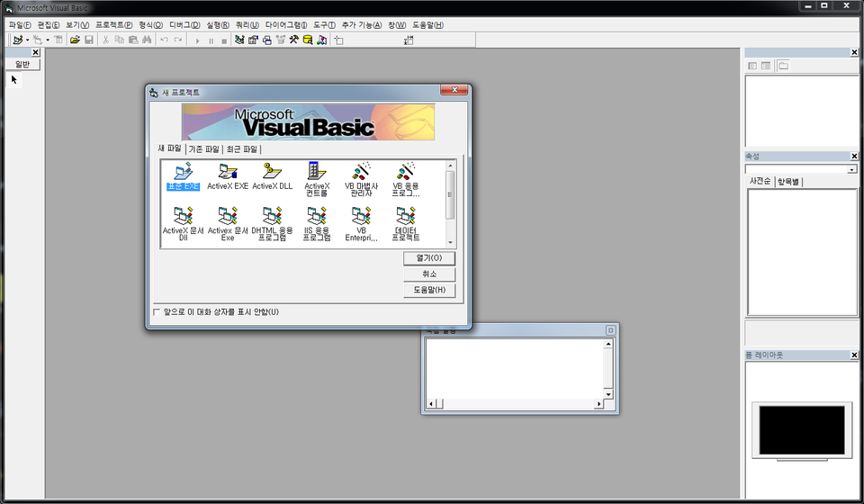This screenshot has height=504, width=864.
Task: Open Form Layout Window from toolbar
Action: pyautogui.click(x=266, y=40)
